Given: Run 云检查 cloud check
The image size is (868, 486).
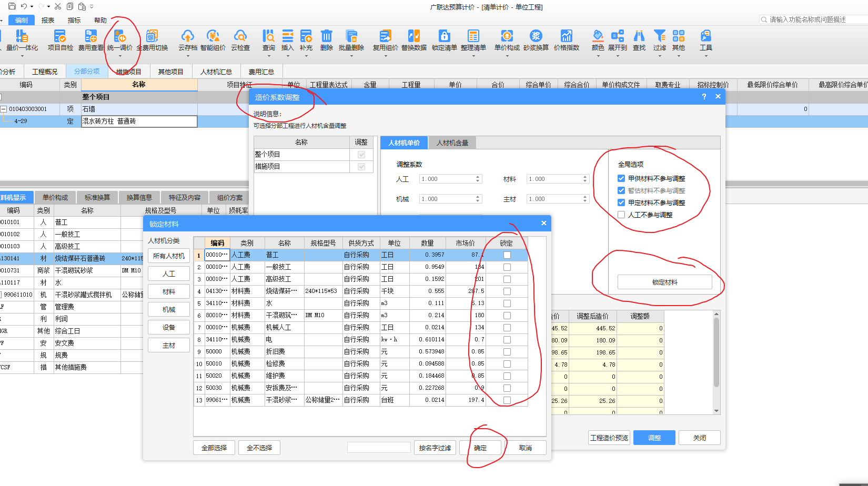Looking at the screenshot, I should (240, 36).
